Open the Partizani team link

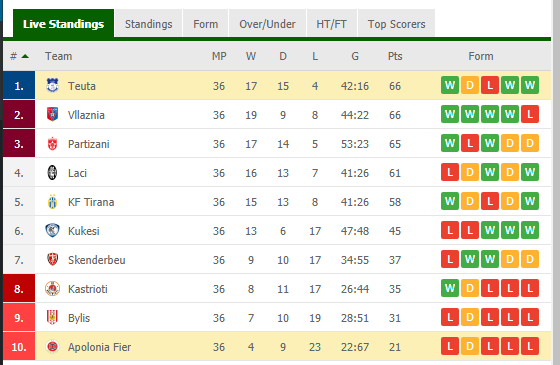click(x=89, y=144)
